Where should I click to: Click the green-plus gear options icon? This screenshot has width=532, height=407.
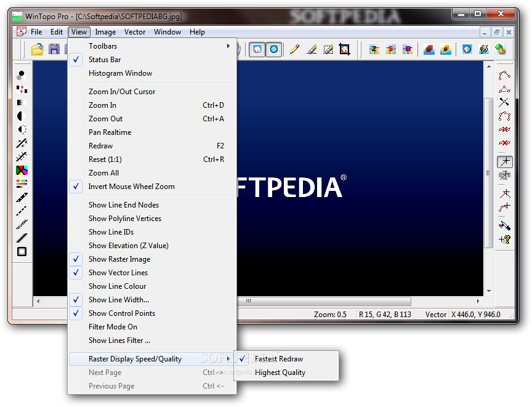point(501,49)
